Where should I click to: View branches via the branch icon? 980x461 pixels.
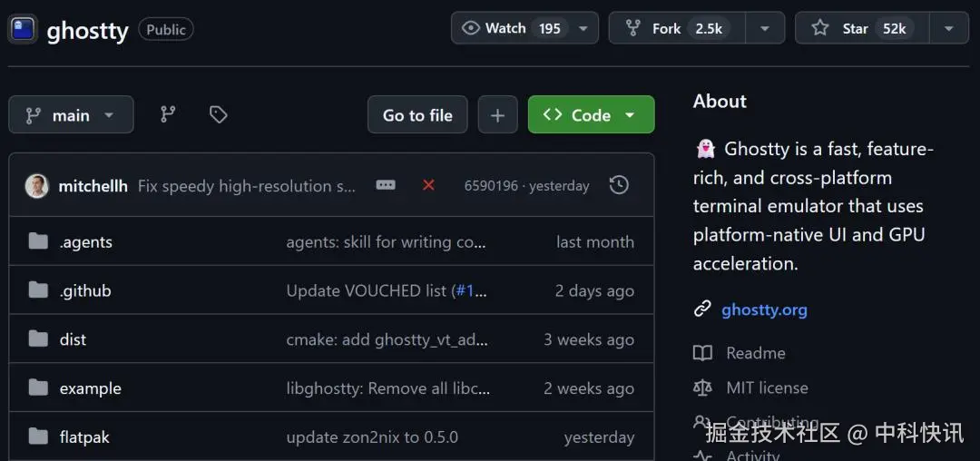(168, 114)
